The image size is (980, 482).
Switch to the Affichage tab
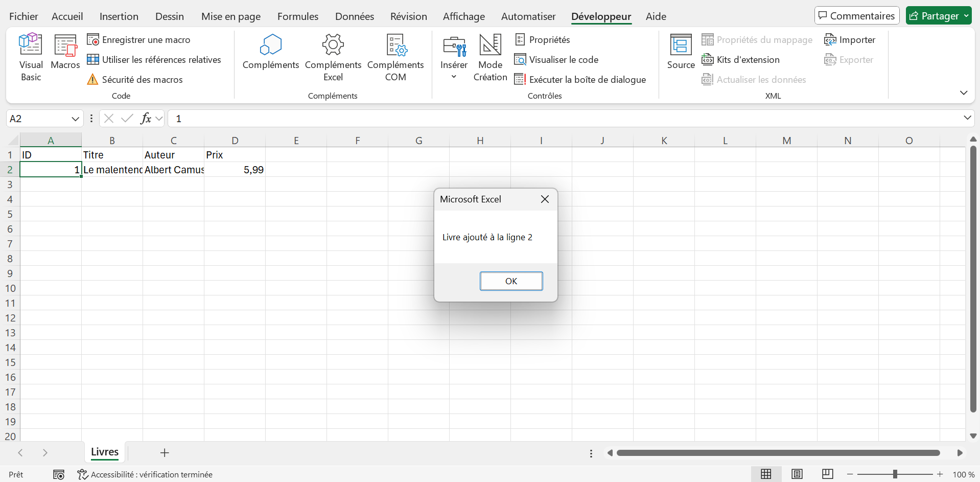[x=464, y=16]
